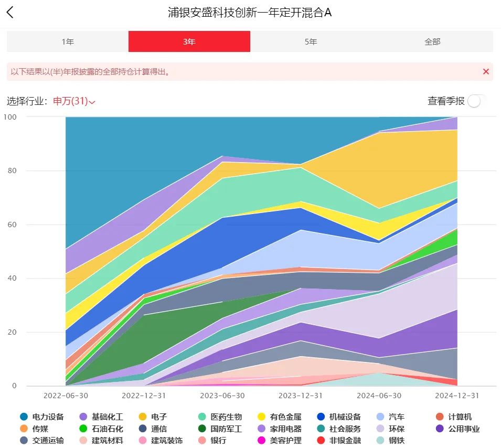Click the 有色金属 legend entry
Viewport: 501px width, 448px height.
click(x=280, y=417)
